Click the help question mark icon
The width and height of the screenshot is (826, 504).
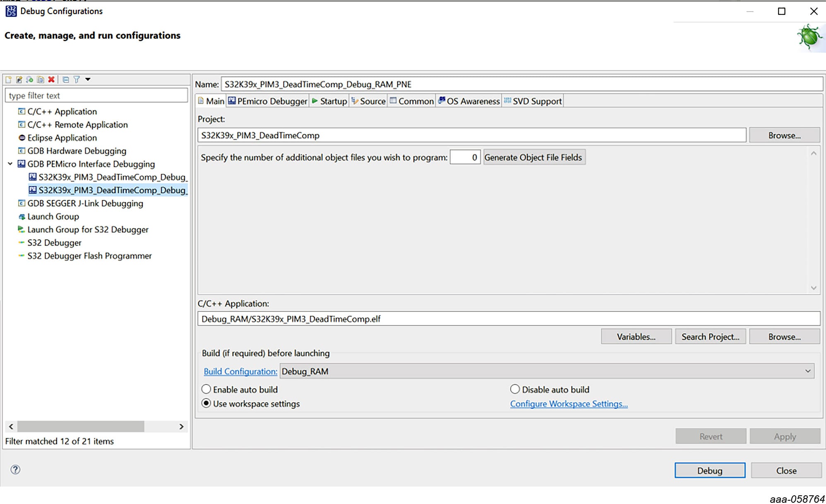(15, 469)
